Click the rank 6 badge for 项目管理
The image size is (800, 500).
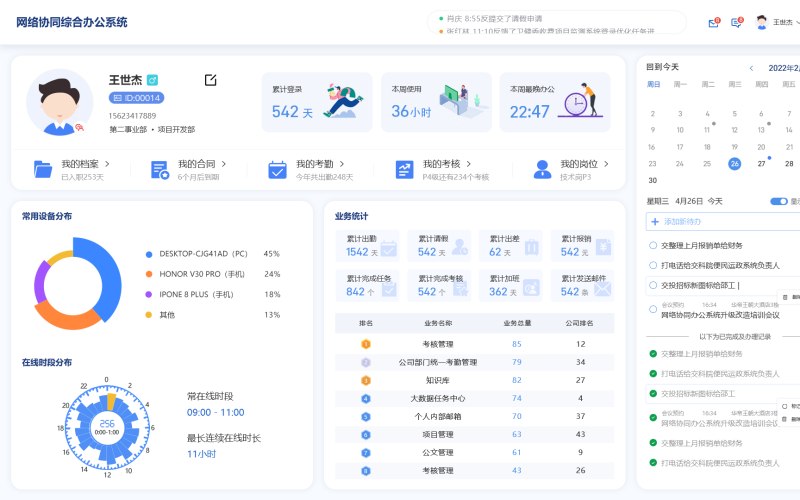click(x=366, y=435)
